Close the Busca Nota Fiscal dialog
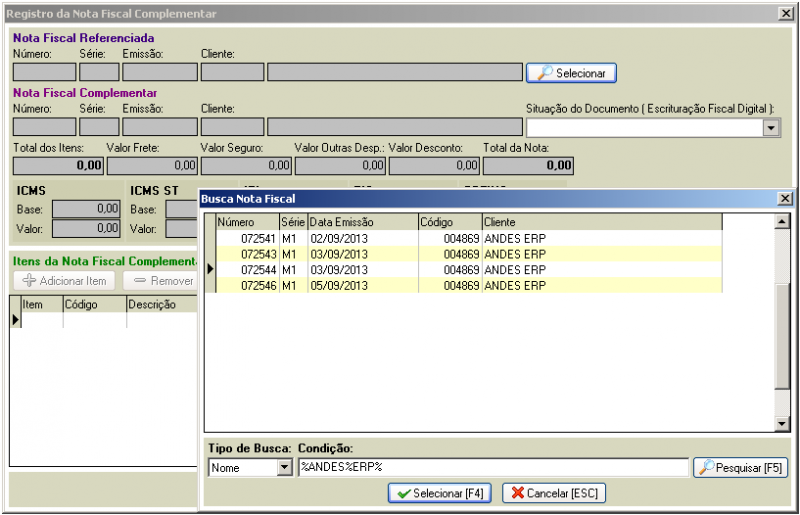The width and height of the screenshot is (800, 515). (x=785, y=199)
